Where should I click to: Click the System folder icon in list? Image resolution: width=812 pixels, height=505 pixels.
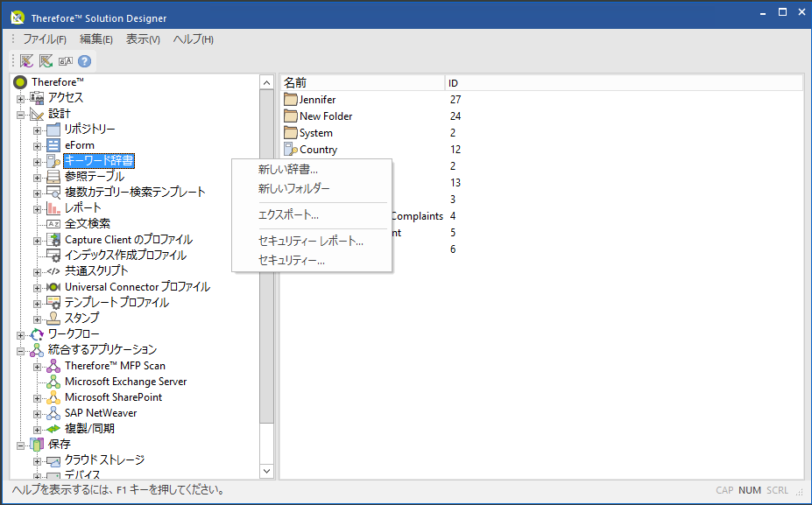291,132
